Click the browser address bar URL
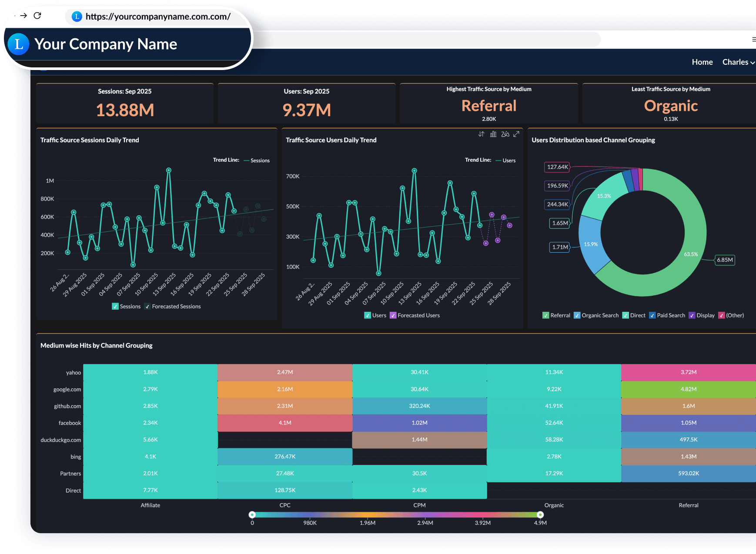 click(x=157, y=17)
